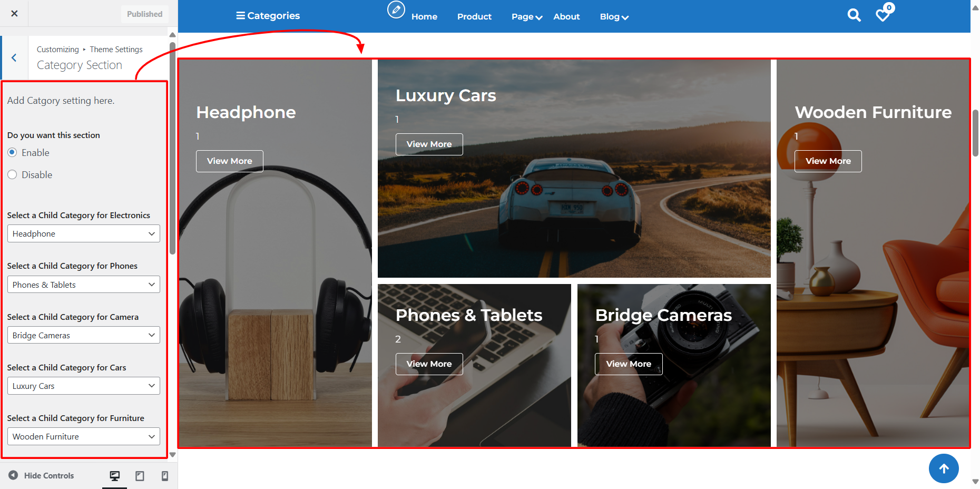Select the Disable radio button

(x=12, y=174)
